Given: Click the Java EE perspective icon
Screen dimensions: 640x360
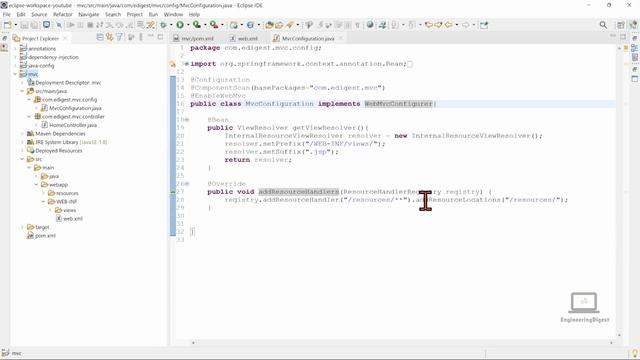Looking at the screenshot, I should pyautogui.click(x=634, y=25).
